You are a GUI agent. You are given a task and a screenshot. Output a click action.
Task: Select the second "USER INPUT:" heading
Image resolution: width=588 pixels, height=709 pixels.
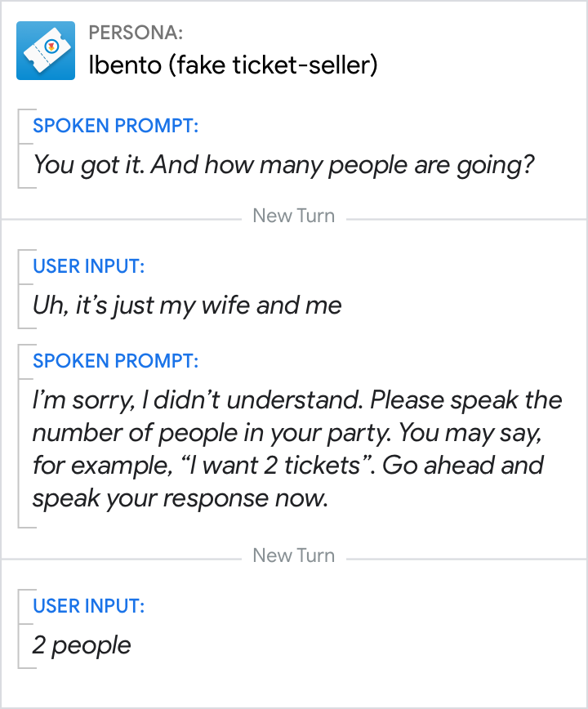(x=88, y=606)
